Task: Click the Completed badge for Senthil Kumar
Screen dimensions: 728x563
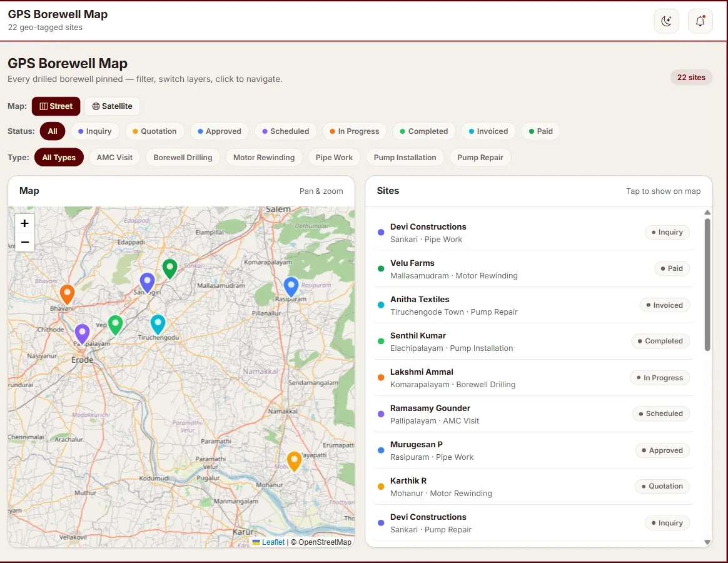Action: [660, 341]
